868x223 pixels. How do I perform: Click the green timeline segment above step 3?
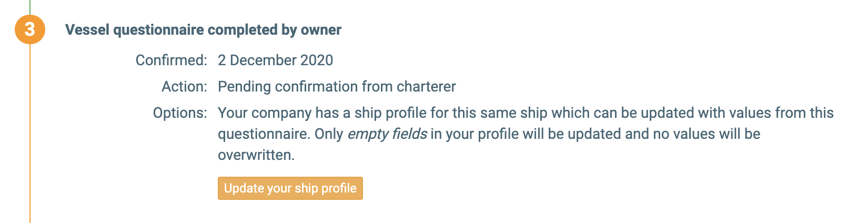[x=30, y=6]
